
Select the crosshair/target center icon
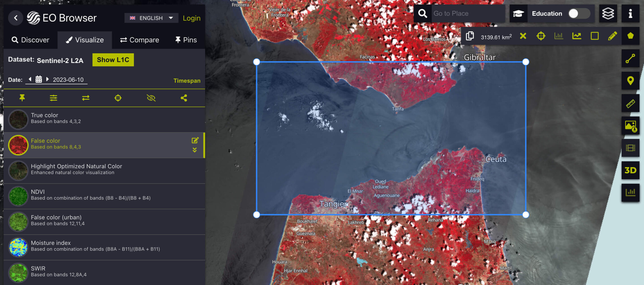coord(541,36)
